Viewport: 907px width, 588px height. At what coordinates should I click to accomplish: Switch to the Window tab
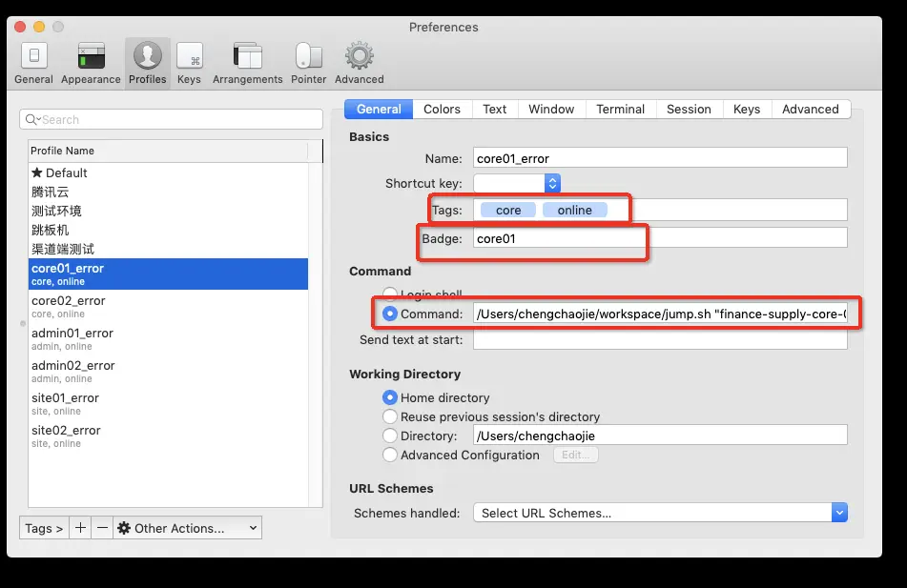tap(551, 110)
